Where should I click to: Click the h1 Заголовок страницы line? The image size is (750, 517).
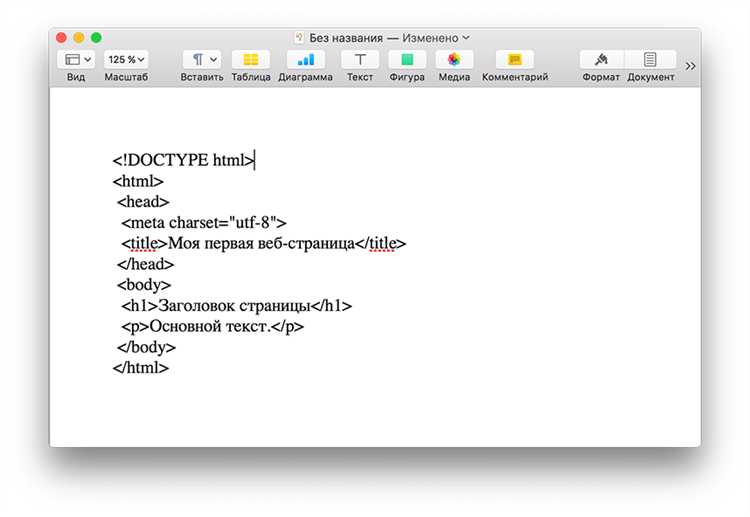[x=236, y=306]
